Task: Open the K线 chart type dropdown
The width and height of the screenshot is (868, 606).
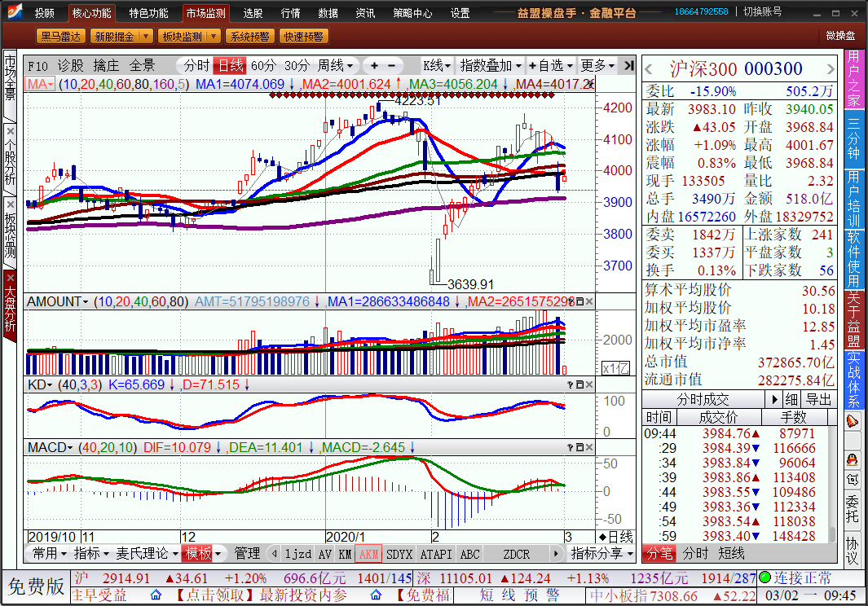Action: 437,66
